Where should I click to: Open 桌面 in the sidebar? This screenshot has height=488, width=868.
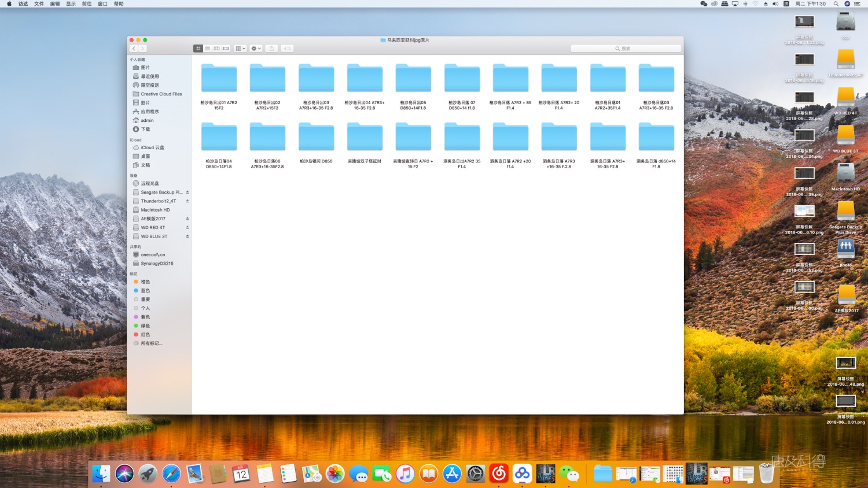[145, 156]
